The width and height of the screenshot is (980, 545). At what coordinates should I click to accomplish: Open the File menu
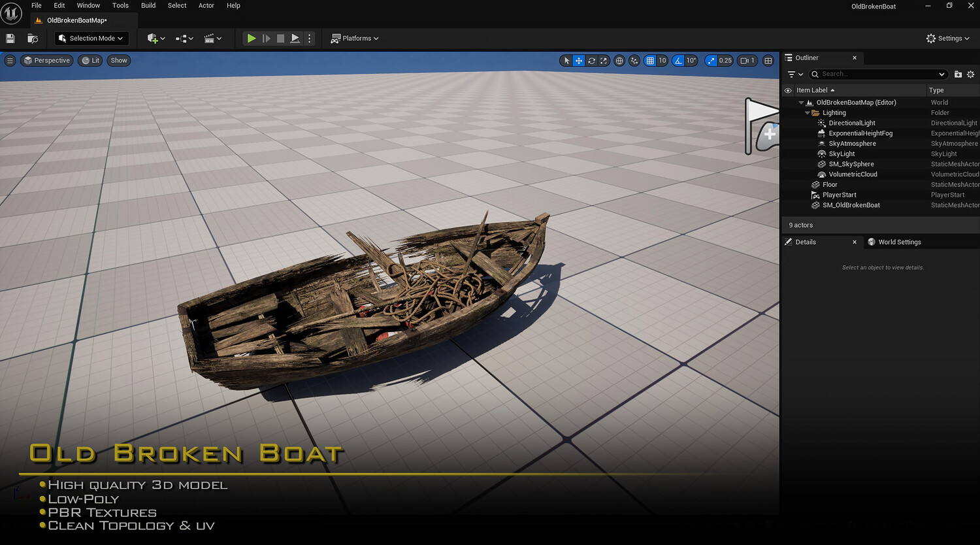click(x=37, y=5)
